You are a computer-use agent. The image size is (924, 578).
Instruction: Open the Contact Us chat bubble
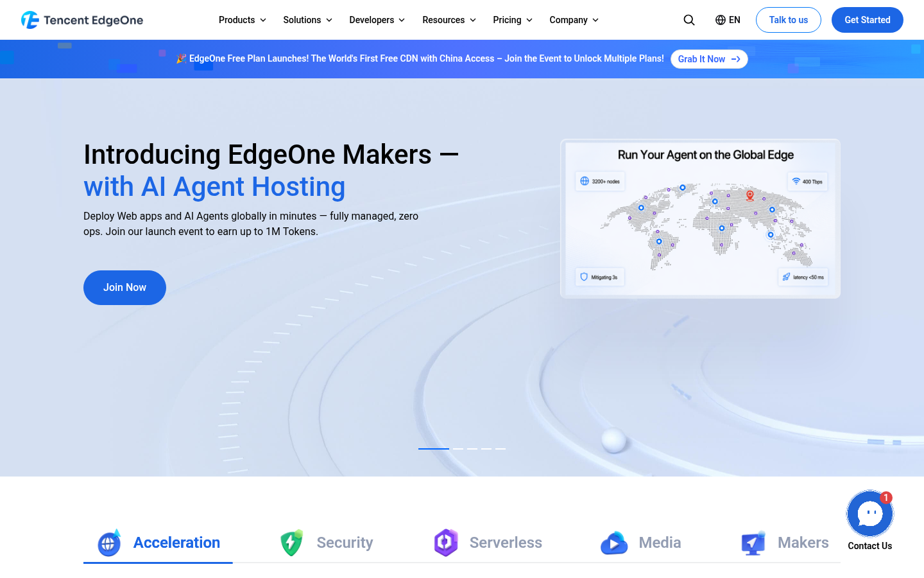coord(870,513)
